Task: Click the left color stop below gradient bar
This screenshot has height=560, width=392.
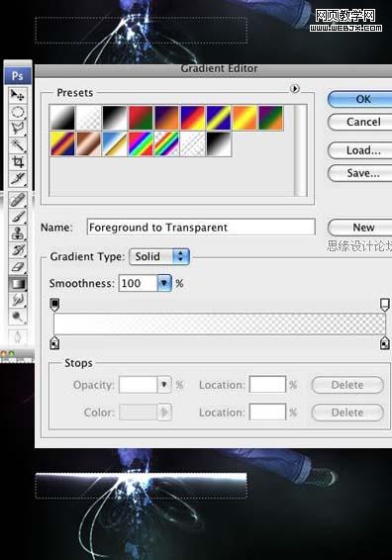Action: (x=54, y=343)
